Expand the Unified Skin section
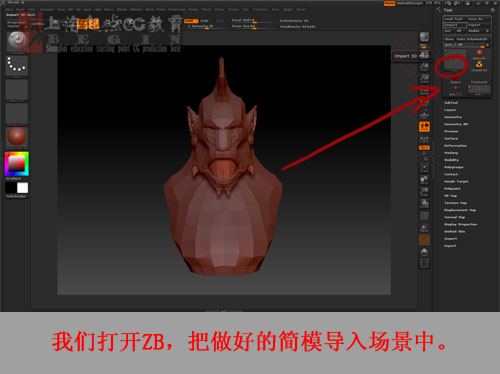 click(x=454, y=231)
